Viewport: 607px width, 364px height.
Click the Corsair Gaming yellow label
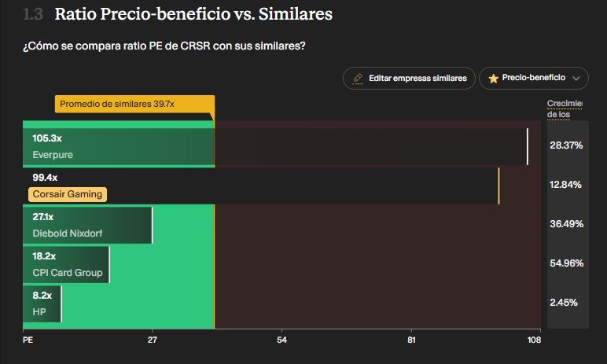tap(68, 194)
